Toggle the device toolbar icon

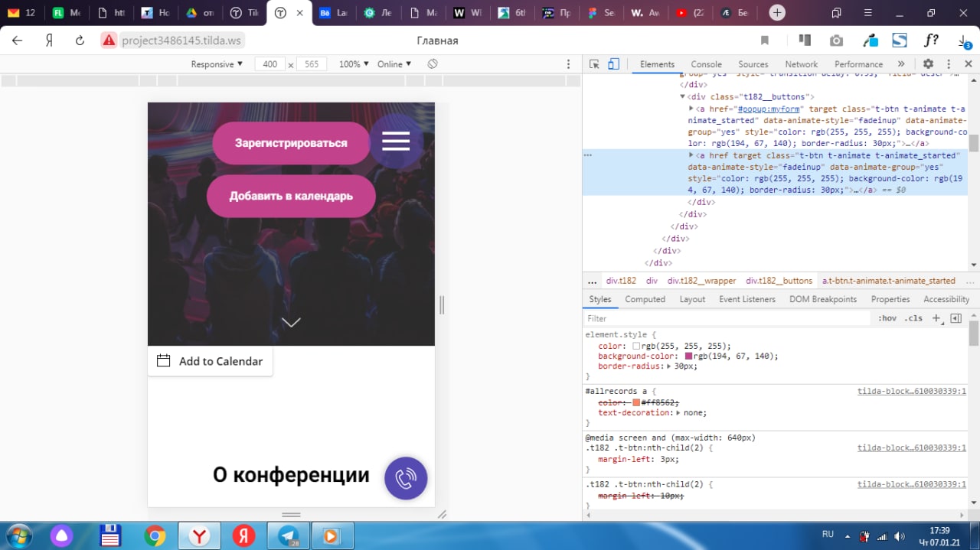point(613,64)
